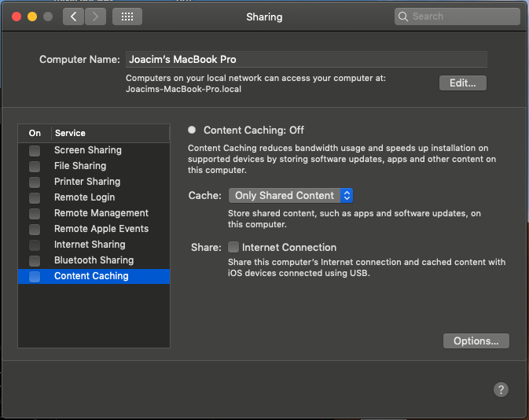Click Edit button for local hostname
Viewport: 529px width, 420px height.
tap(462, 83)
